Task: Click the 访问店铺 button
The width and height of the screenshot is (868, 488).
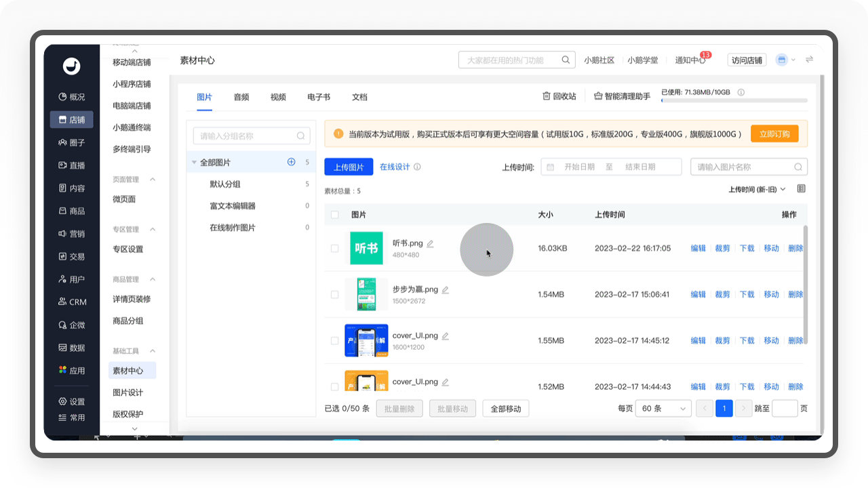Action: point(747,60)
